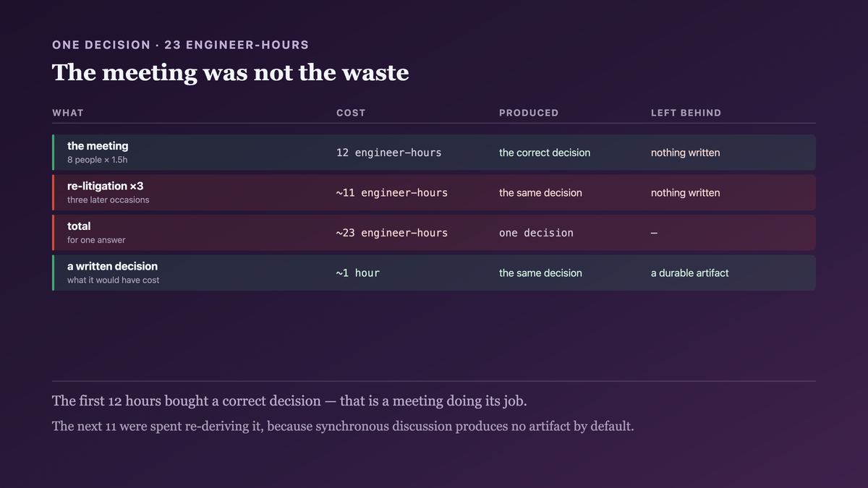This screenshot has height=488, width=868.
Task: Click "nothing written" in the meeting row
Action: (685, 153)
